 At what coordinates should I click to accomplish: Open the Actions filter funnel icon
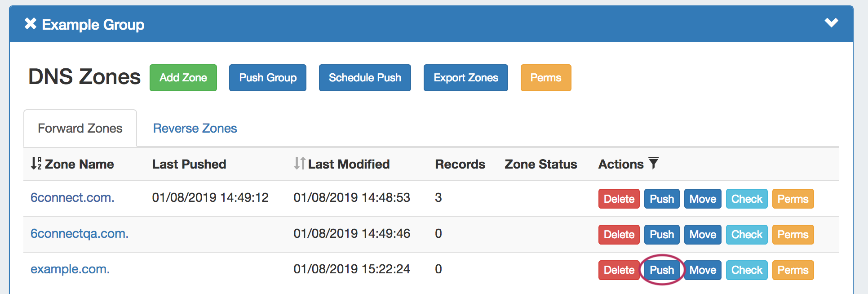pos(654,163)
